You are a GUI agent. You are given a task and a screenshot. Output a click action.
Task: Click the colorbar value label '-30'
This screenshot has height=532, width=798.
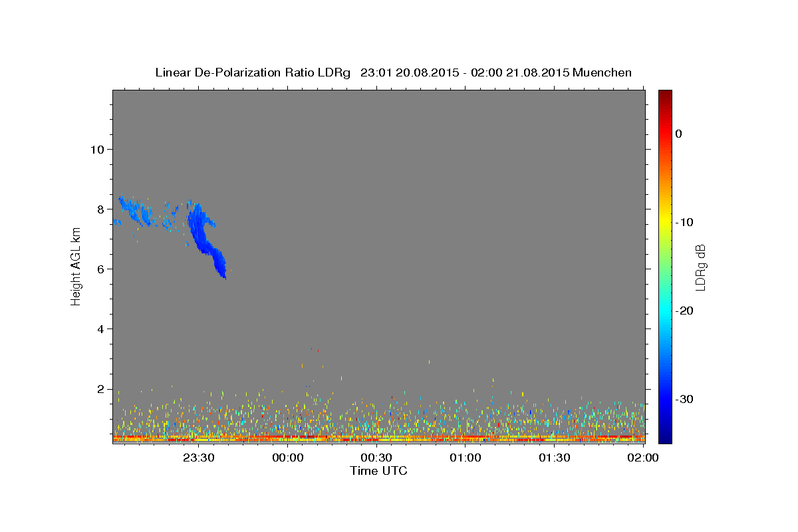point(684,399)
